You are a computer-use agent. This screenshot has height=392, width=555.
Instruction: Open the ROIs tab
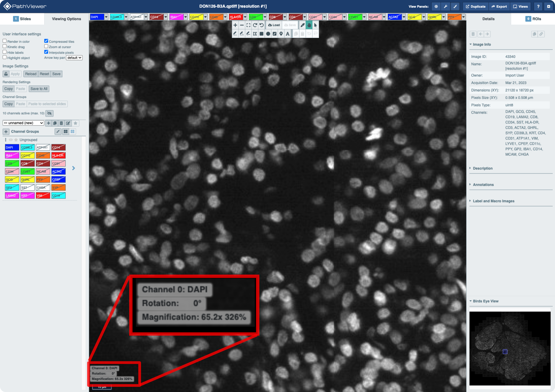[533, 19]
